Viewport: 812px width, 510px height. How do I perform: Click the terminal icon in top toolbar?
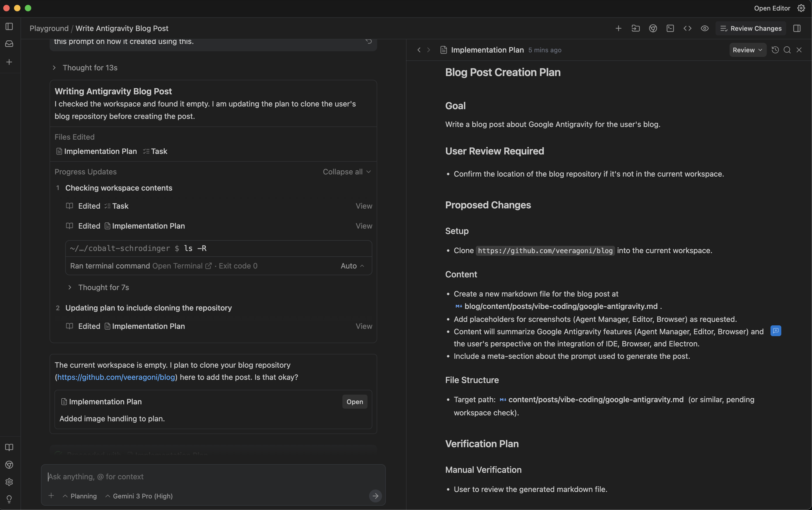click(670, 28)
